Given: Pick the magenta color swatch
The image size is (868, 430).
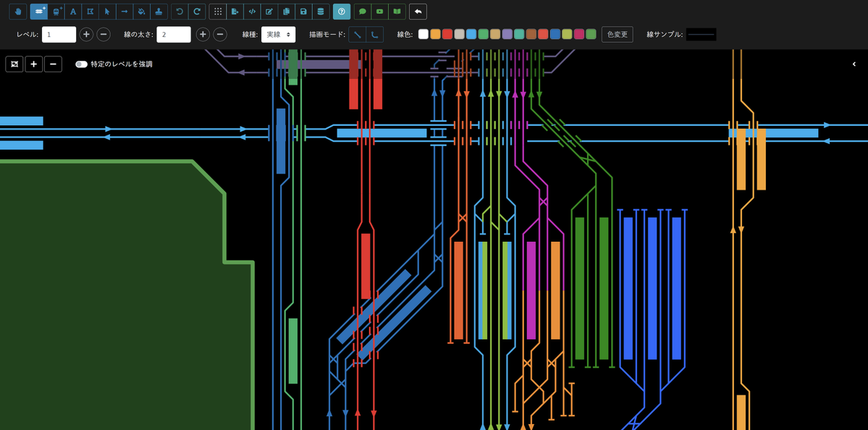Looking at the screenshot, I should pyautogui.click(x=579, y=34).
